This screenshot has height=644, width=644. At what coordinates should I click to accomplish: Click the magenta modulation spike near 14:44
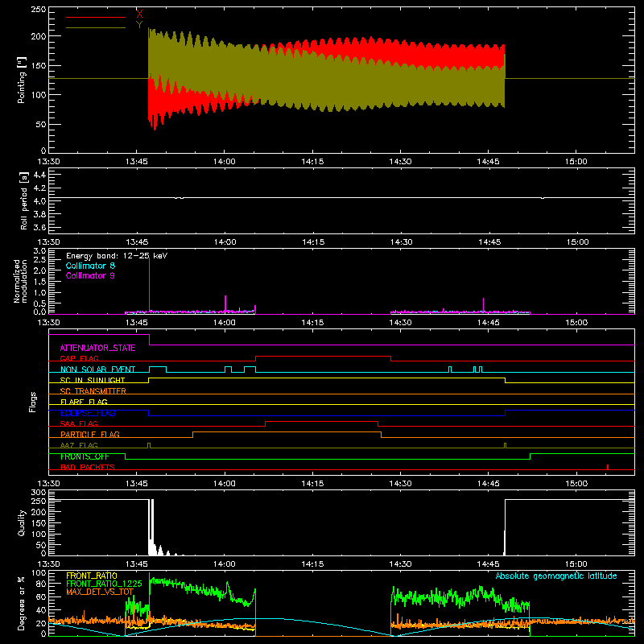tap(484, 305)
